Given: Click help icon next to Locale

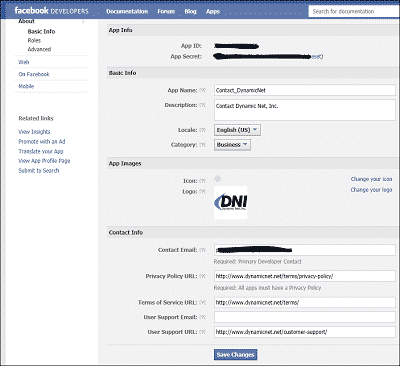Looking at the screenshot, I should pos(202,130).
